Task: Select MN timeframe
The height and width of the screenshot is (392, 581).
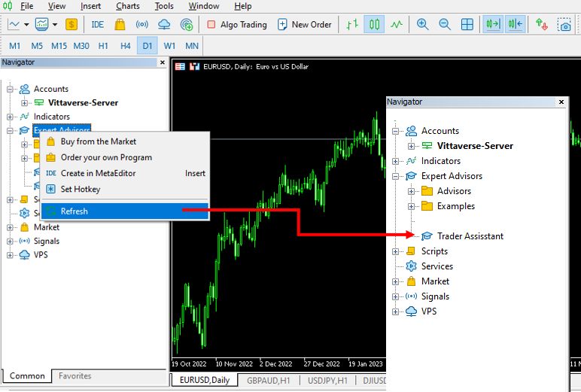Action: (192, 46)
